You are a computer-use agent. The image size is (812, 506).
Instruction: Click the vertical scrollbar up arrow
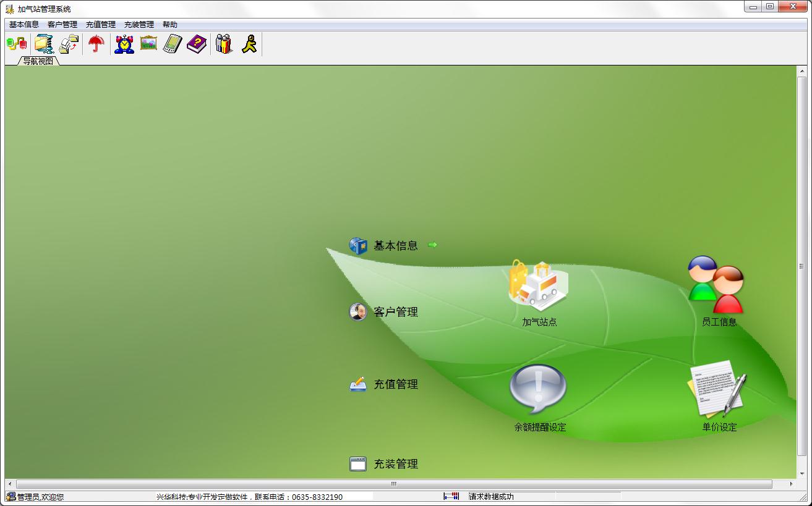801,70
